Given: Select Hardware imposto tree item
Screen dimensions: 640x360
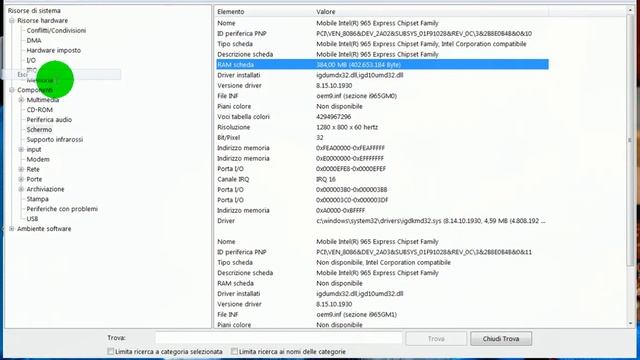Looking at the screenshot, I should (x=54, y=50).
